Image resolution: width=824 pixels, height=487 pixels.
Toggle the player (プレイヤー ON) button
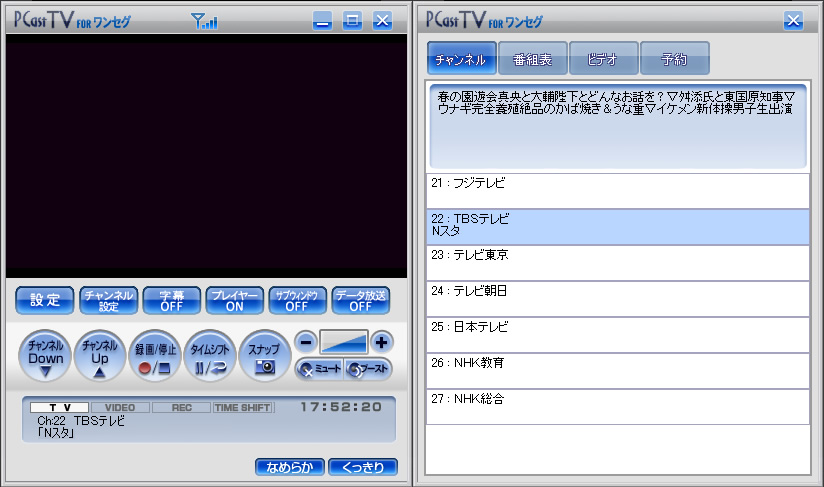point(235,300)
